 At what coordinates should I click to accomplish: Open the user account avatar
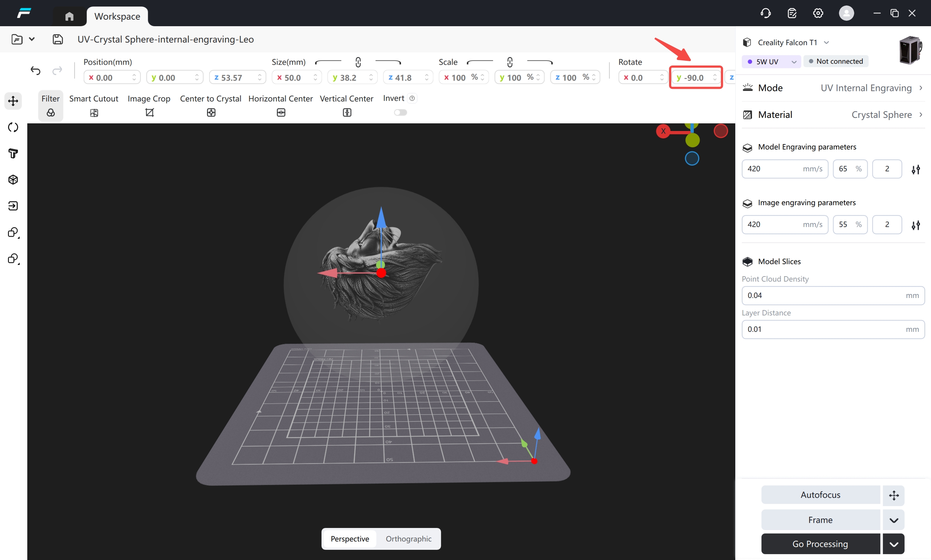click(x=846, y=13)
